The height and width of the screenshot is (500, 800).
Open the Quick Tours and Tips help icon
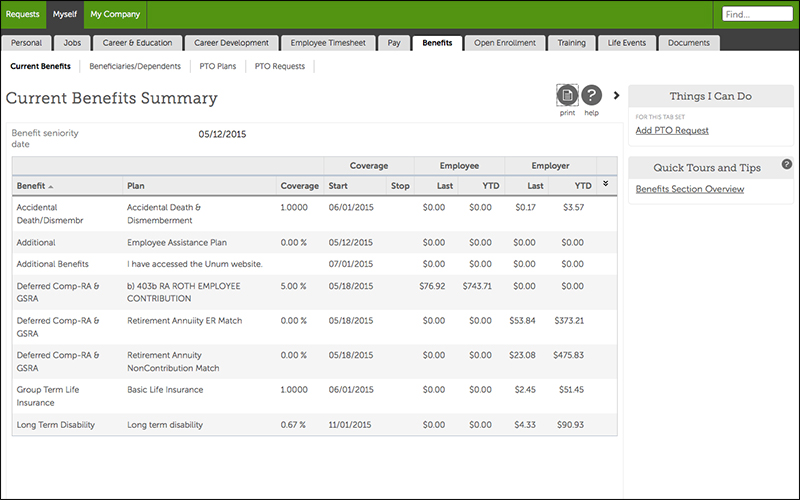(787, 164)
